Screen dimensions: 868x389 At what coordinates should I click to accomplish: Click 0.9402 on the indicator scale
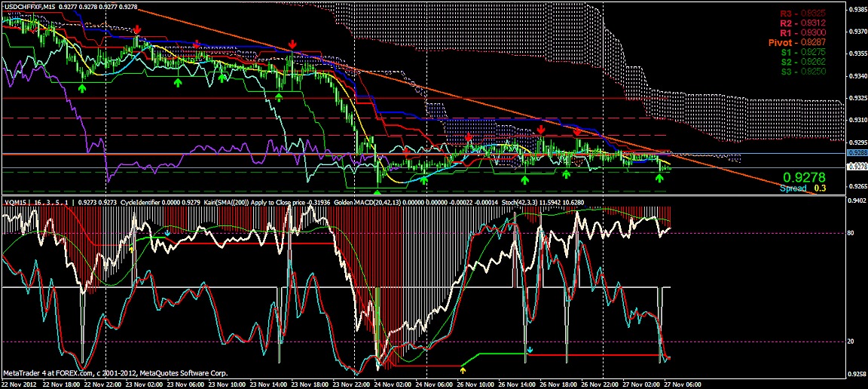coord(856,200)
